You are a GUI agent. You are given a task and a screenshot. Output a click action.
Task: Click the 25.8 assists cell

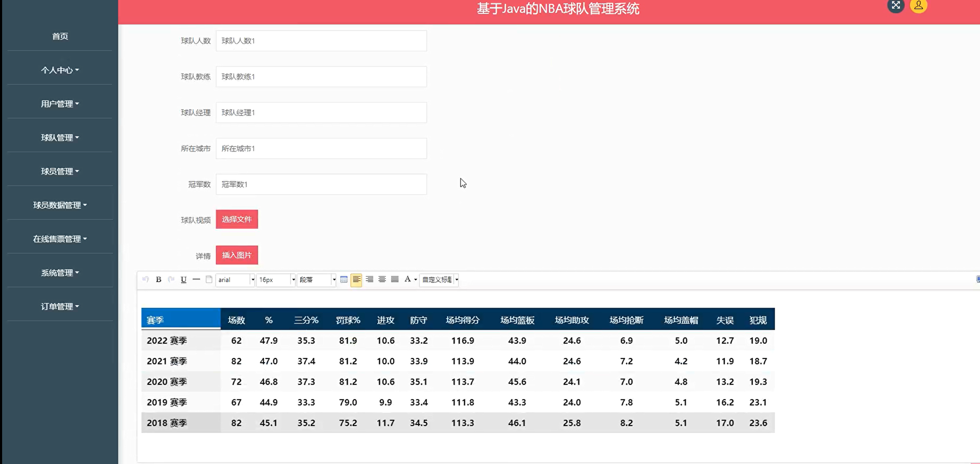click(572, 422)
